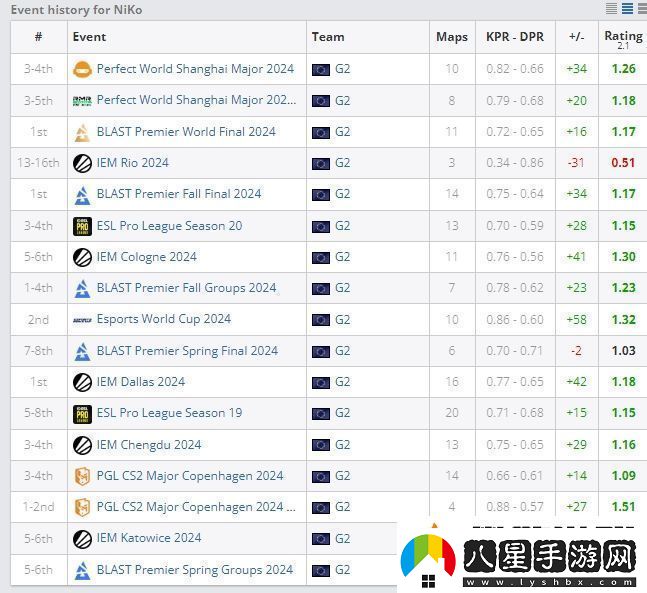The image size is (647, 593).
Task: Click the Esports World Cup 2024 icon
Action: point(82,320)
